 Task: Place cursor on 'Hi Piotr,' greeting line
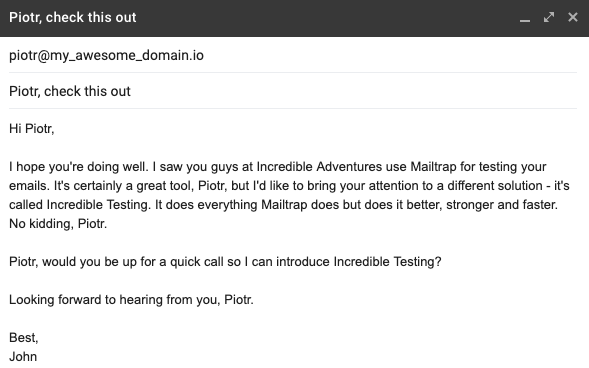pyautogui.click(x=32, y=129)
